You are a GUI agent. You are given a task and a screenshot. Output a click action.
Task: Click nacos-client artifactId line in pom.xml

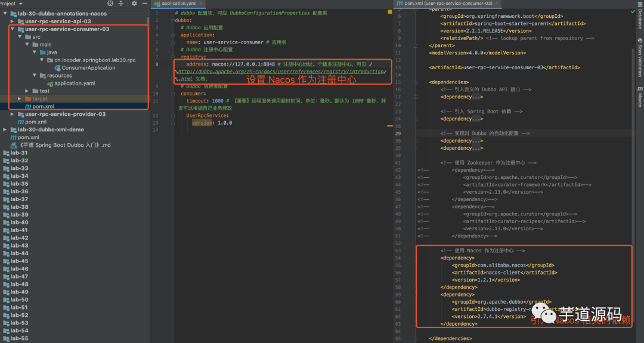[x=504, y=273]
